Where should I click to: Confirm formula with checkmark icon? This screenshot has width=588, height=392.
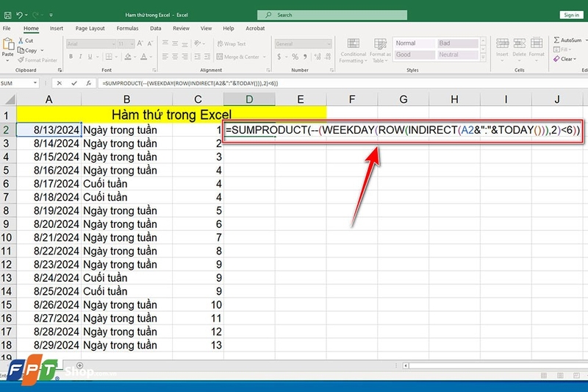pyautogui.click(x=74, y=83)
